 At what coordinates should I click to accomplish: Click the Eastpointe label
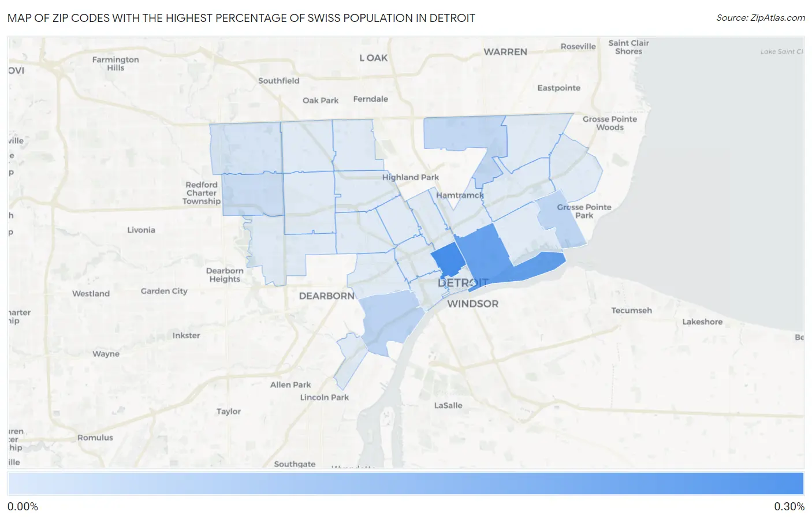(x=558, y=88)
